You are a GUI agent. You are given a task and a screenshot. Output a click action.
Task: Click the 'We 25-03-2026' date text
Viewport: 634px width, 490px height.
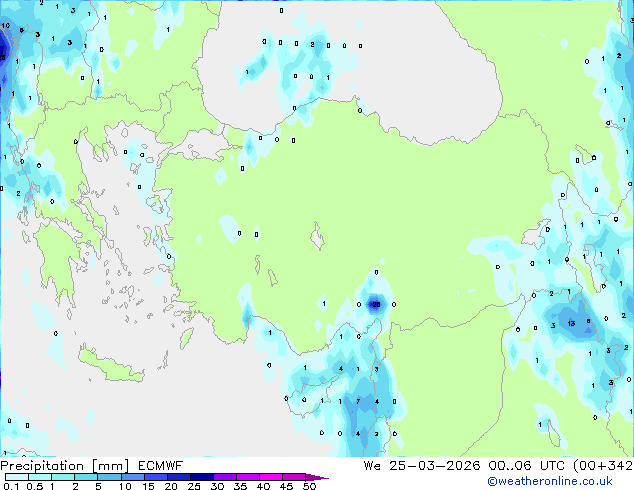point(422,466)
